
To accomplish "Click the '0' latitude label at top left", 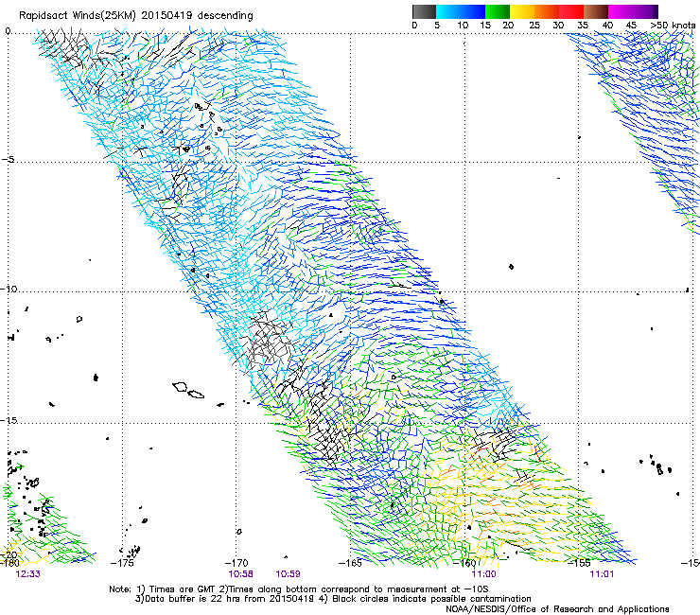I will coord(8,31).
